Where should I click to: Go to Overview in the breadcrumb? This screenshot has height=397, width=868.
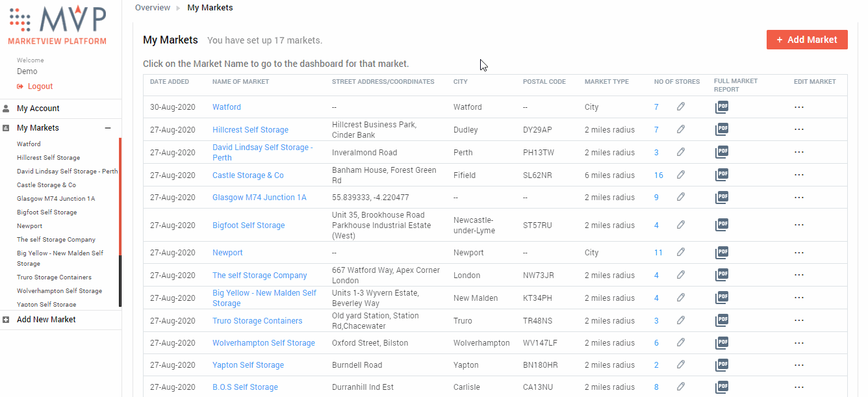(153, 8)
